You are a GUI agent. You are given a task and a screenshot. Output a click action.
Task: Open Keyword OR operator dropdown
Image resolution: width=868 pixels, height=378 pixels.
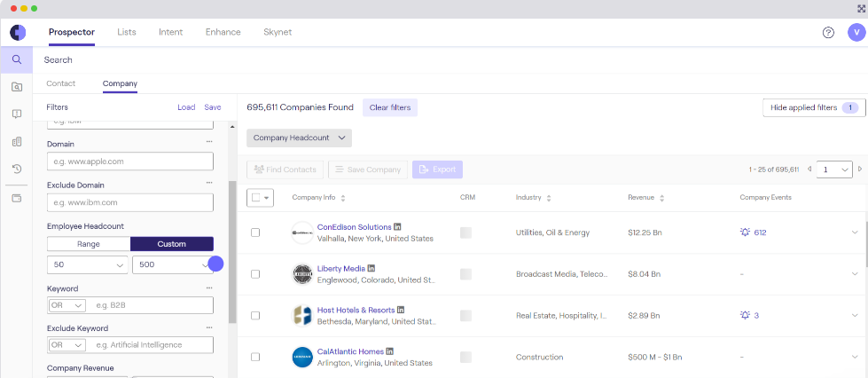[x=67, y=305]
